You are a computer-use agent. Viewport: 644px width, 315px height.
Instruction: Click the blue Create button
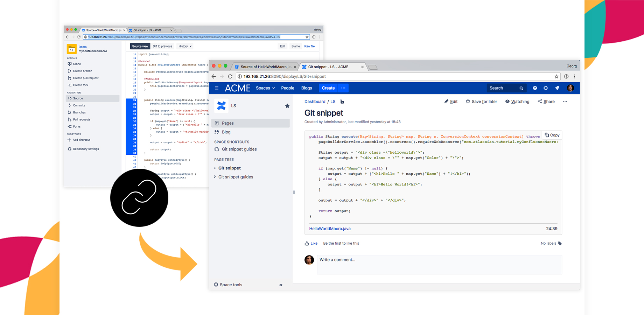(328, 88)
